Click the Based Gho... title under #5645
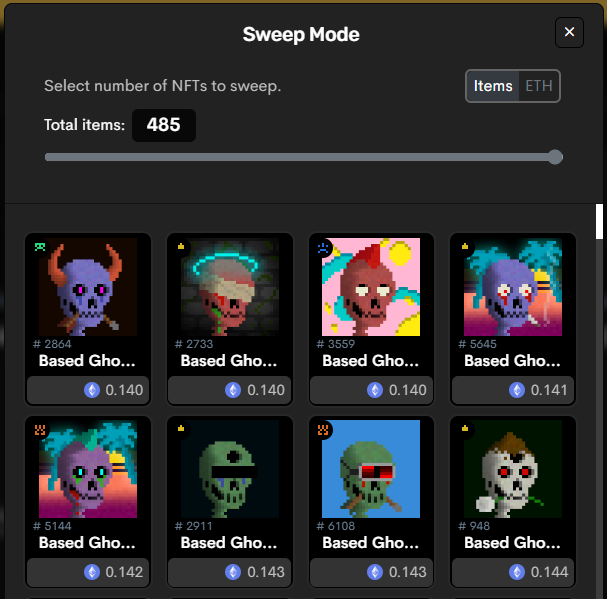The height and width of the screenshot is (599, 607). [x=513, y=361]
